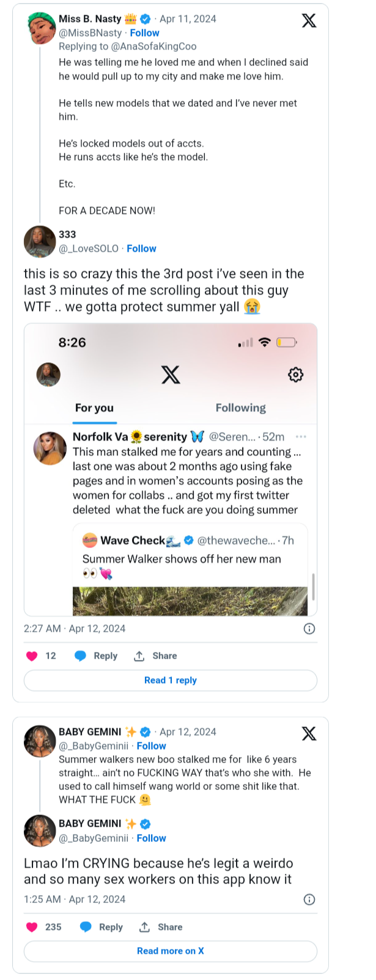This screenshot has height=980, width=376.
Task: Like the 333 tweet with heart icon
Action: tap(32, 656)
